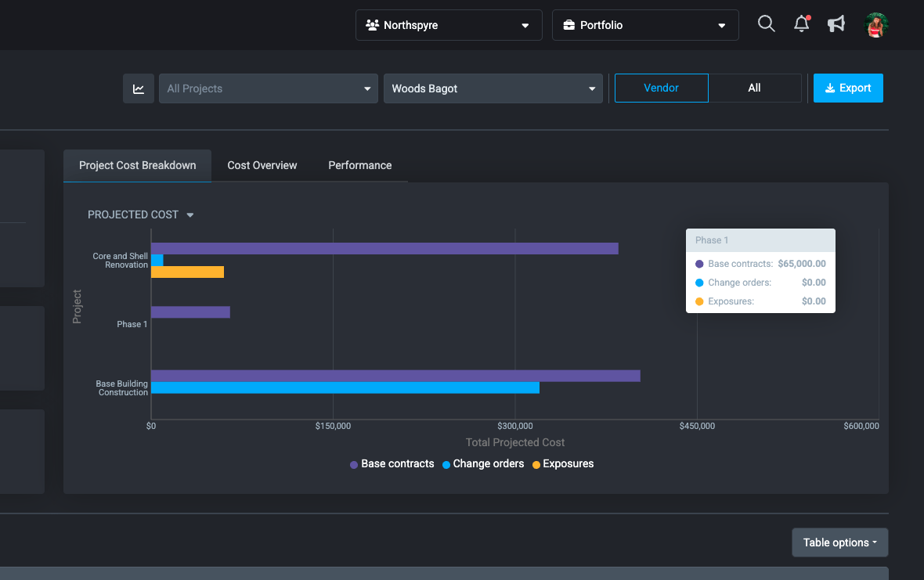Switch the view toggle to All
This screenshot has width=924, height=580.
[x=755, y=88]
